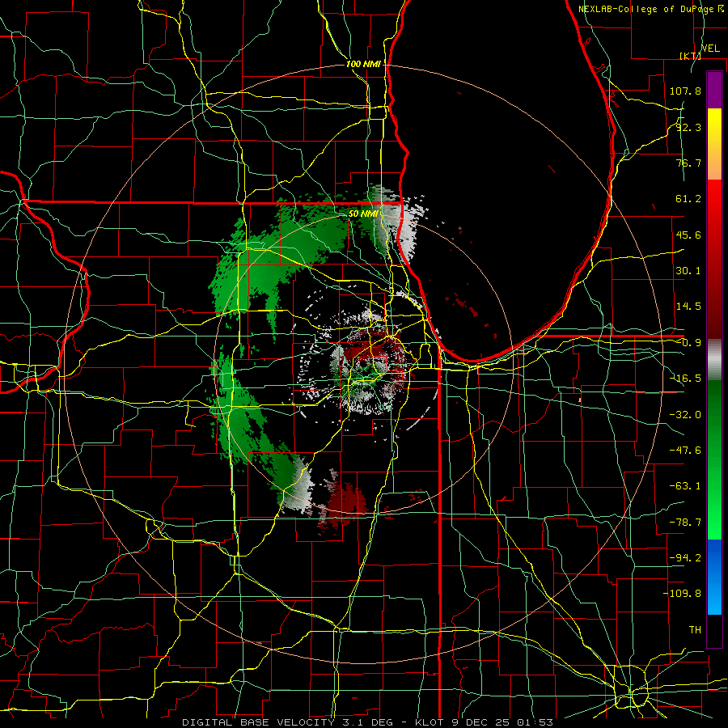Click the TH label below the scale
Viewport: 728px width, 728px height.
[x=695, y=630]
